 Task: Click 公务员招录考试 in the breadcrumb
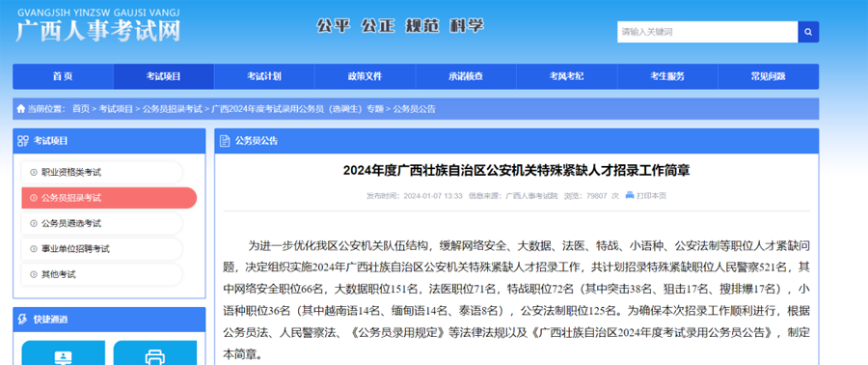173,109
